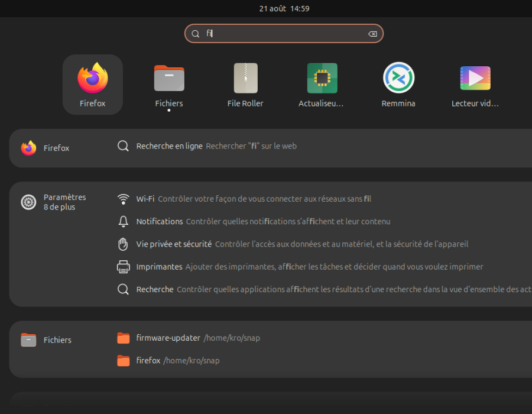Viewport: 532px width, 414px height.
Task: Click the privacy hand icon
Action: coord(123,244)
